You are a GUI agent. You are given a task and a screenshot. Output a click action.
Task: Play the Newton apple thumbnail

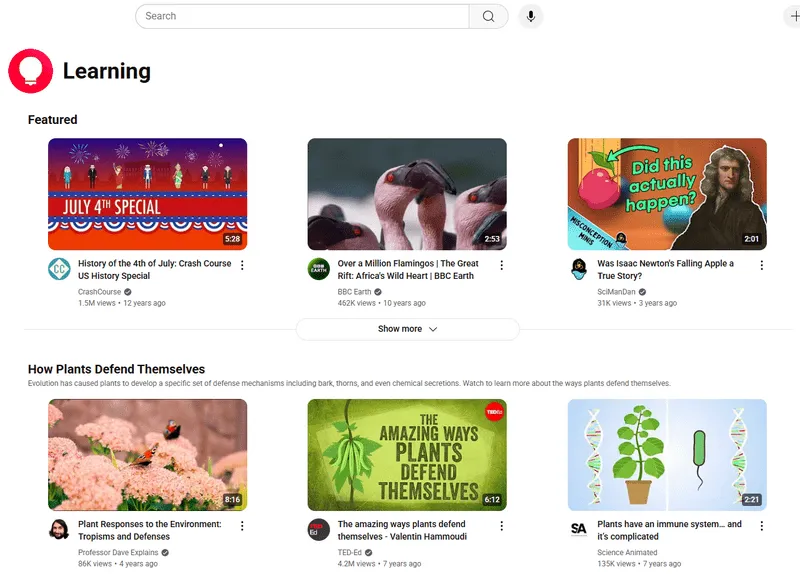tap(667, 194)
